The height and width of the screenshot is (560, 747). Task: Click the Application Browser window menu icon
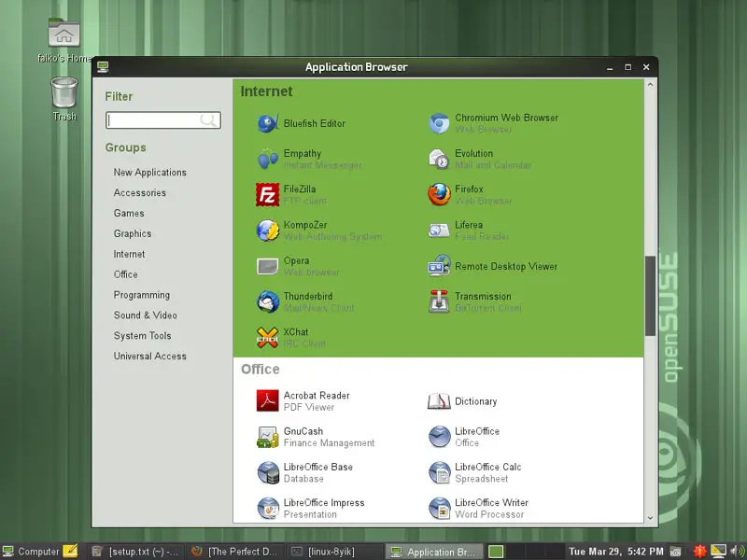(x=103, y=67)
